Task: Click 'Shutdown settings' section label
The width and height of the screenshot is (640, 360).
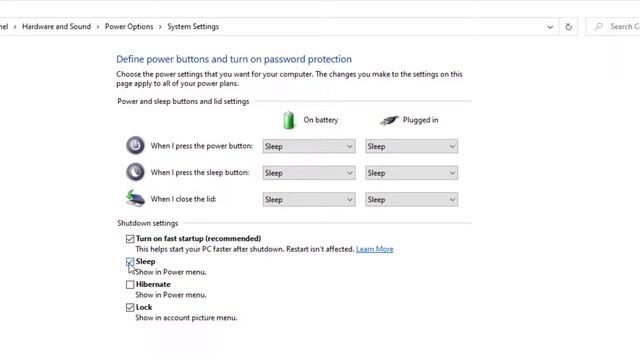Action: pyautogui.click(x=148, y=223)
